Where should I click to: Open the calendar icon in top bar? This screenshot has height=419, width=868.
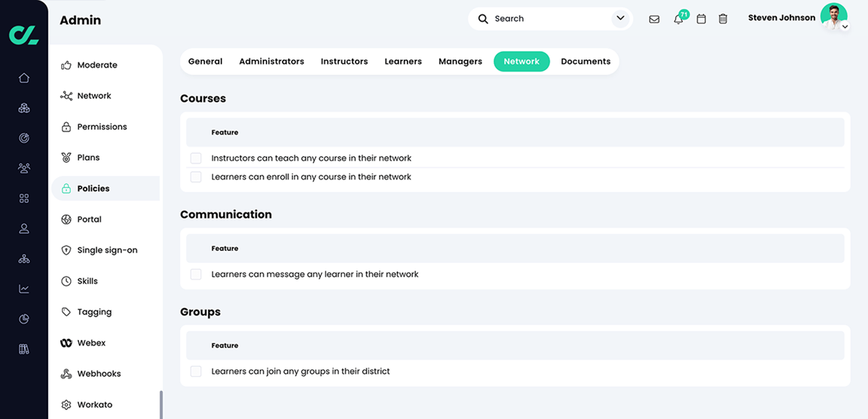(x=701, y=19)
